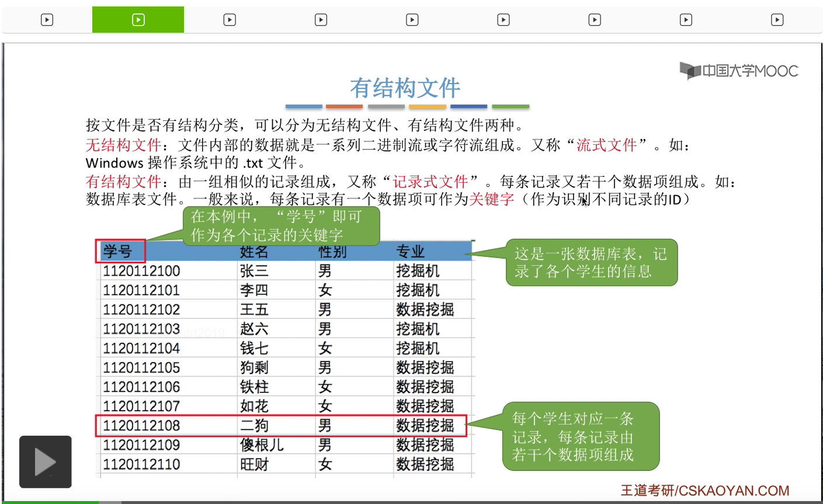Click the red term 记录式文件
Viewport: 823px width, 504px height.
tap(430, 181)
